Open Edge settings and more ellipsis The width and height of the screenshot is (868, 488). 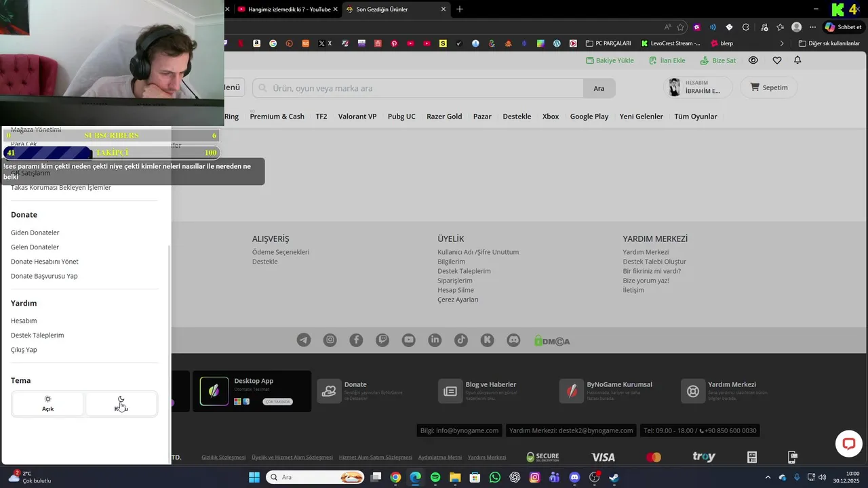tap(812, 27)
